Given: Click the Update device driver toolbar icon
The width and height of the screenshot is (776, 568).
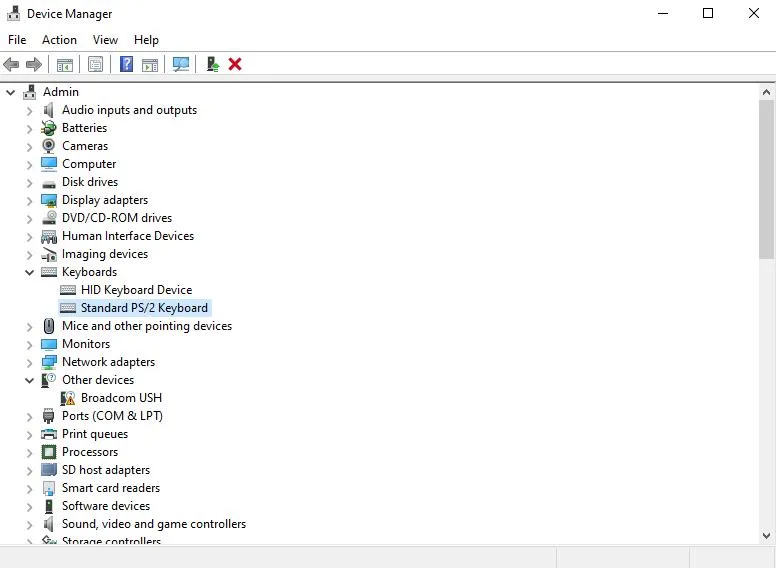Looking at the screenshot, I should click(212, 64).
